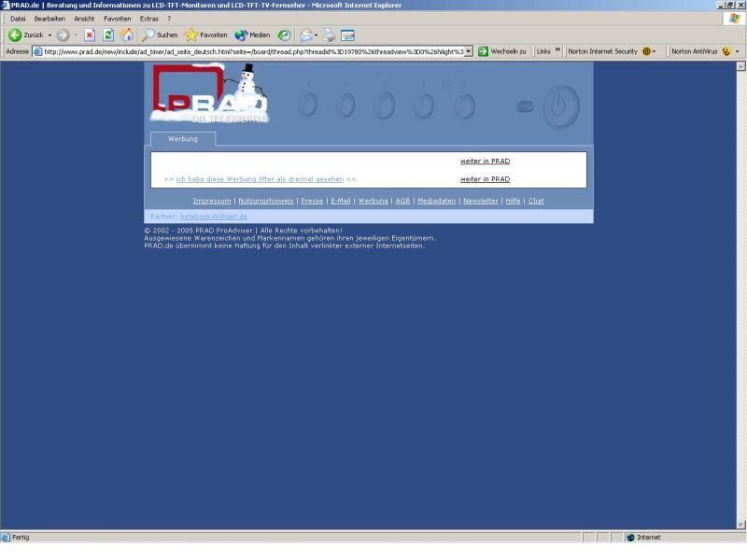Open the Favoriten menu in menu bar

tap(117, 19)
